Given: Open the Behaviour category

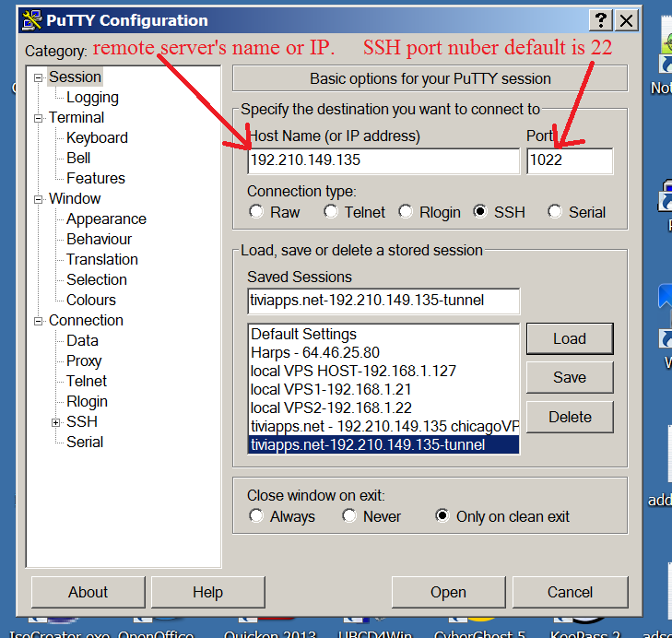Looking at the screenshot, I should (100, 240).
